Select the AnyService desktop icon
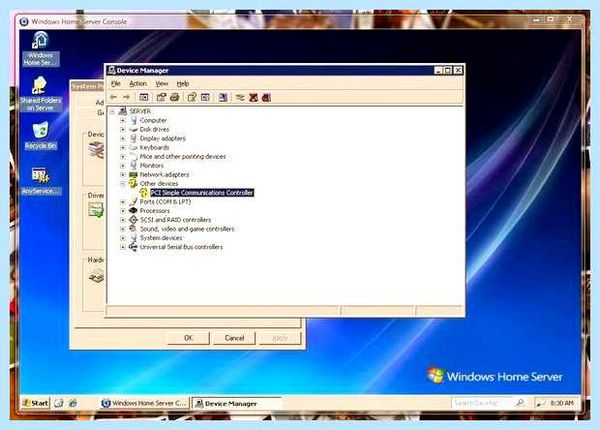 (41, 181)
